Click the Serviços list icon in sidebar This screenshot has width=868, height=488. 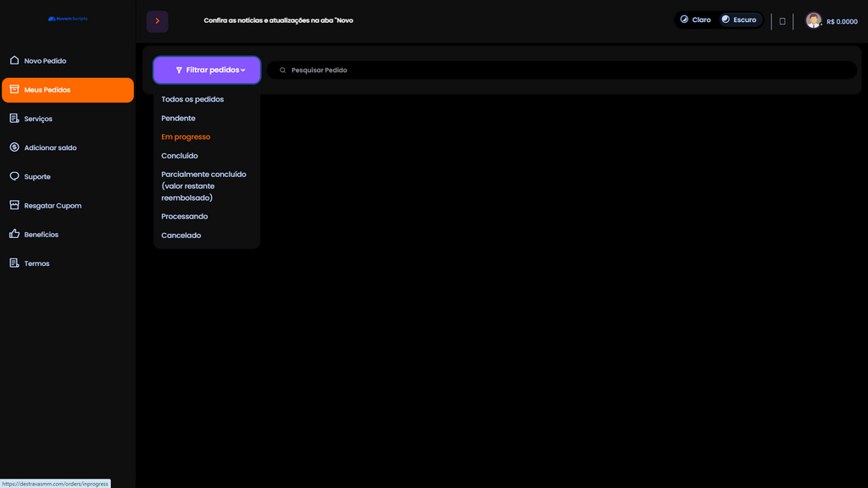coord(14,119)
